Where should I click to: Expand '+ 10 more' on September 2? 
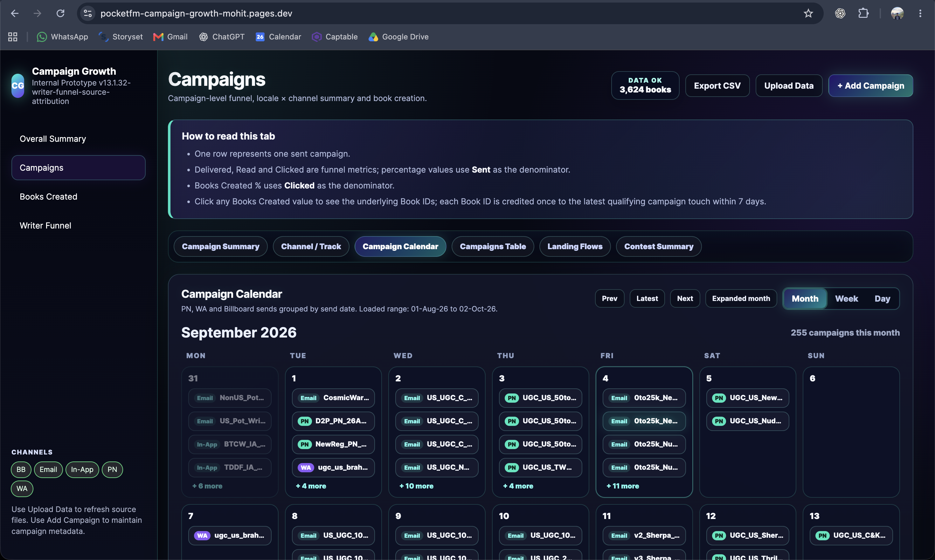(x=416, y=486)
